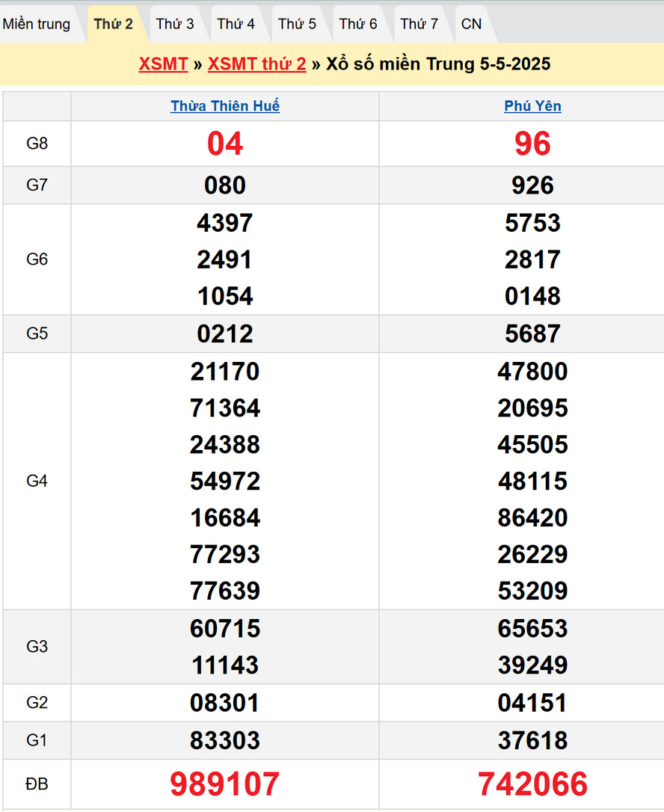
Task: Select the CN (Sunday) tab
Action: coord(472,24)
